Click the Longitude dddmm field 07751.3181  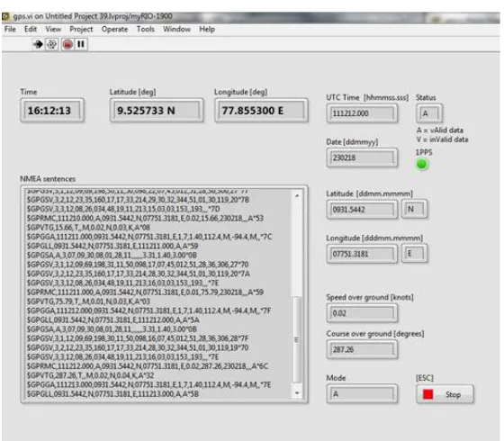pyautogui.click(x=362, y=254)
